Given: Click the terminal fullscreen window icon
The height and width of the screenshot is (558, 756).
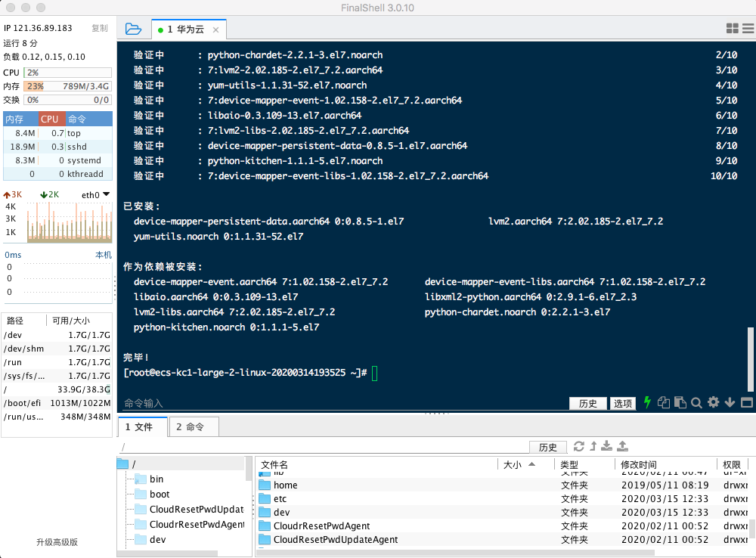Looking at the screenshot, I should pos(747,402).
